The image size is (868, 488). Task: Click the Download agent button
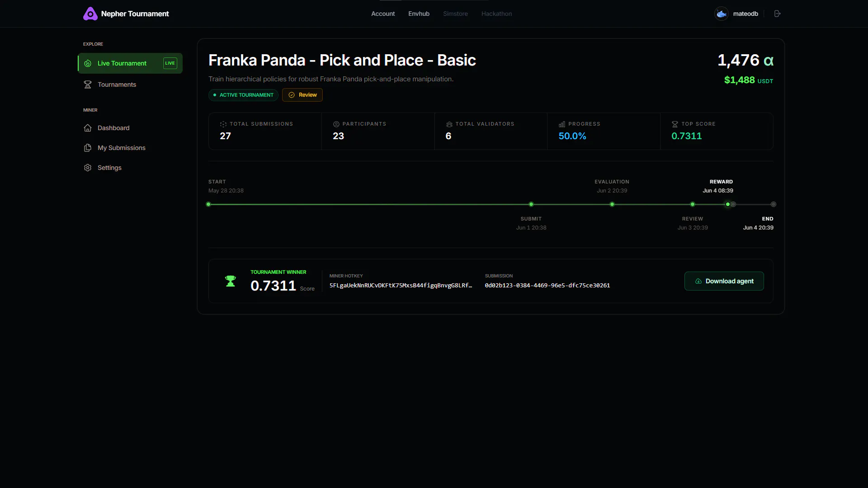pos(724,281)
